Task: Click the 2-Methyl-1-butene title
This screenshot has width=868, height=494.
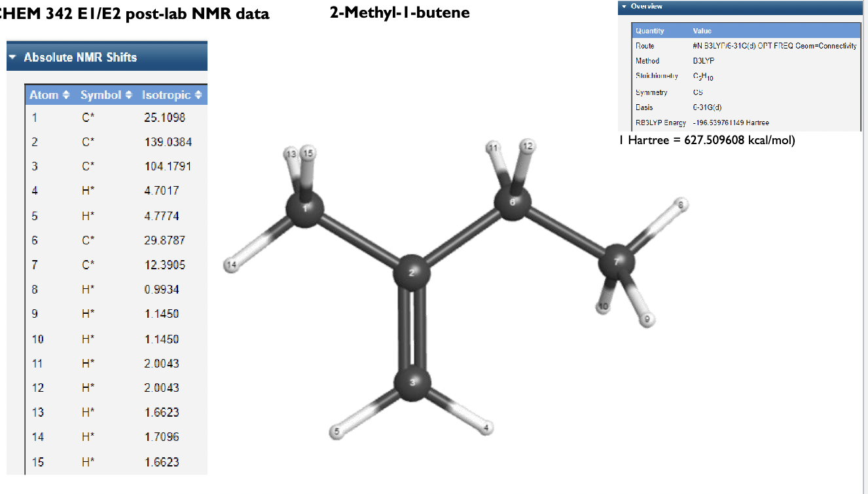Action: coord(400,12)
